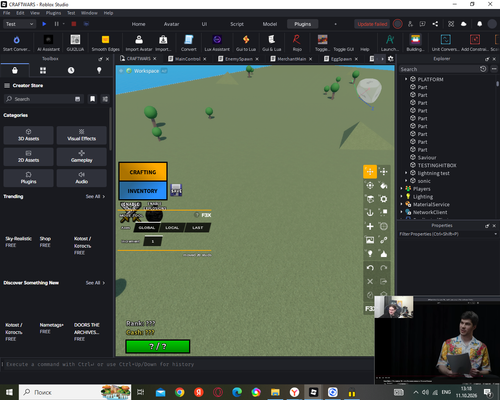This screenshot has width=500, height=400.
Task: Click the green ? / ? health bar
Action: [158, 346]
